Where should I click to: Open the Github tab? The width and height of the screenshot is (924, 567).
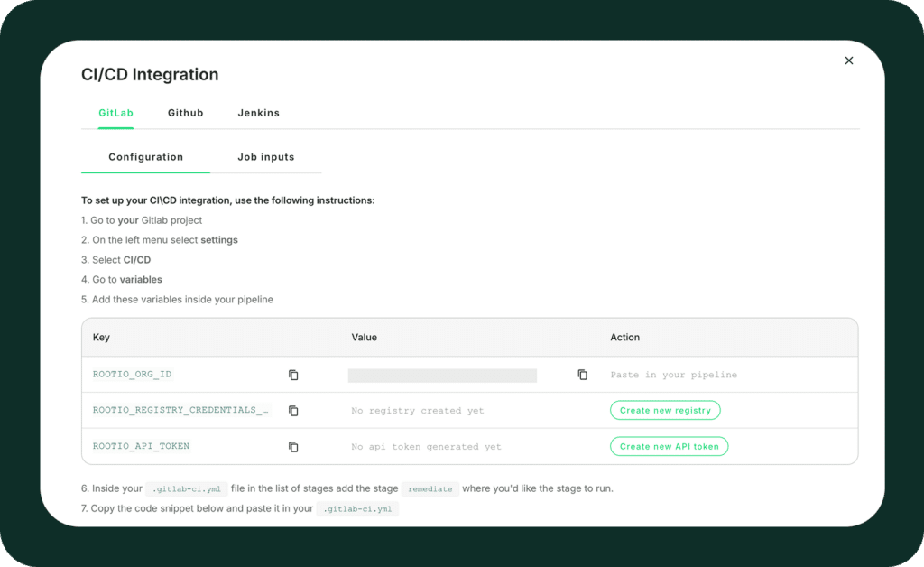pyautogui.click(x=186, y=113)
